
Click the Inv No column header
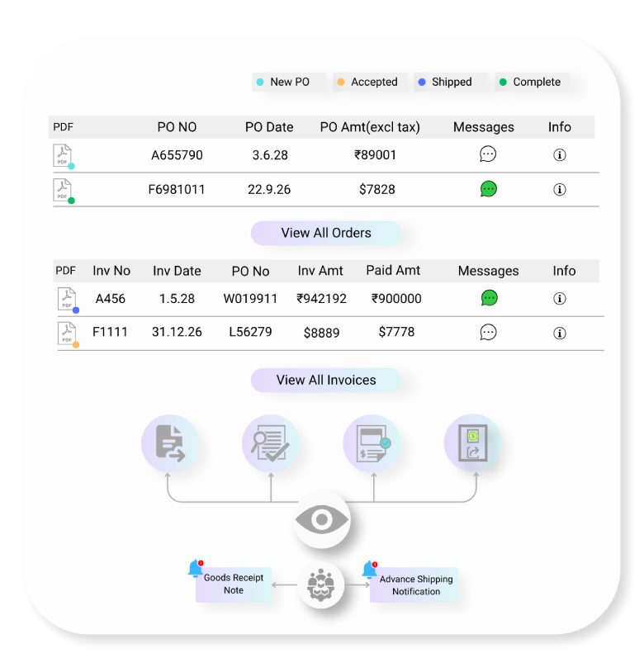(111, 271)
